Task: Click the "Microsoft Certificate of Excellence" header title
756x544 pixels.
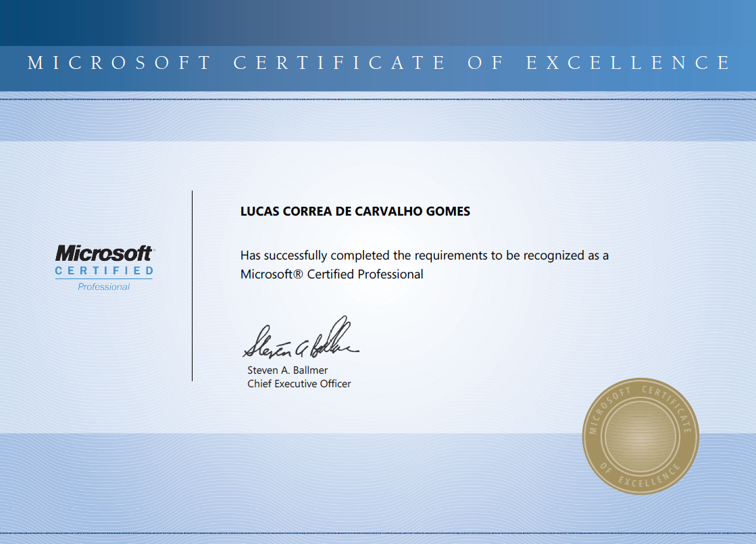Action: pyautogui.click(x=379, y=63)
